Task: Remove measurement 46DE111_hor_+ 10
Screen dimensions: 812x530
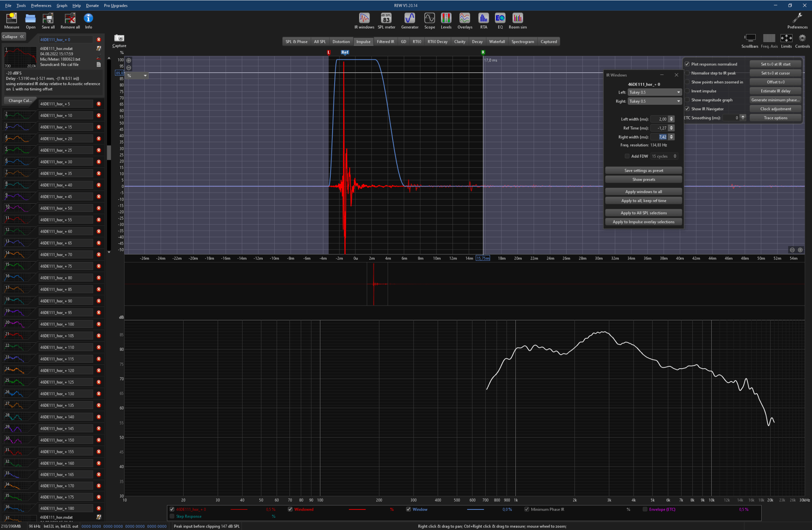Action: pos(99,115)
